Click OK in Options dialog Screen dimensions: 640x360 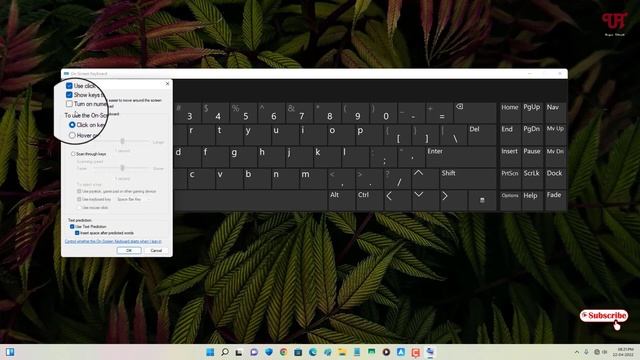click(129, 250)
